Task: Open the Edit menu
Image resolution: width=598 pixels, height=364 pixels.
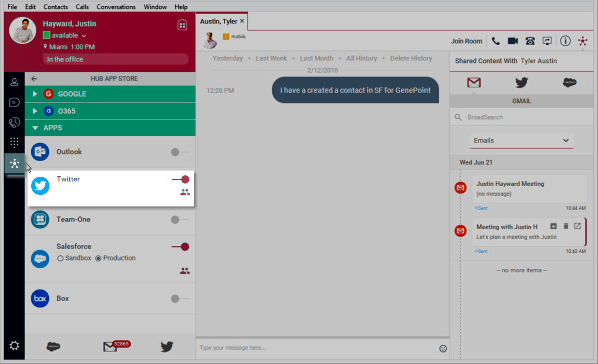Action: point(30,7)
